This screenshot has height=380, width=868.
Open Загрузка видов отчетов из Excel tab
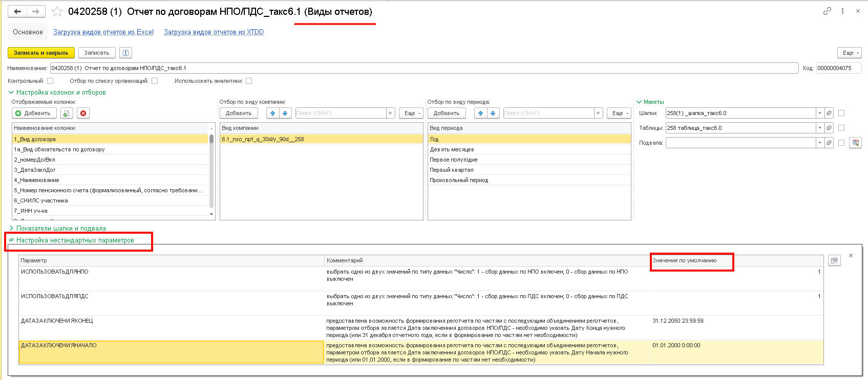pyautogui.click(x=103, y=32)
